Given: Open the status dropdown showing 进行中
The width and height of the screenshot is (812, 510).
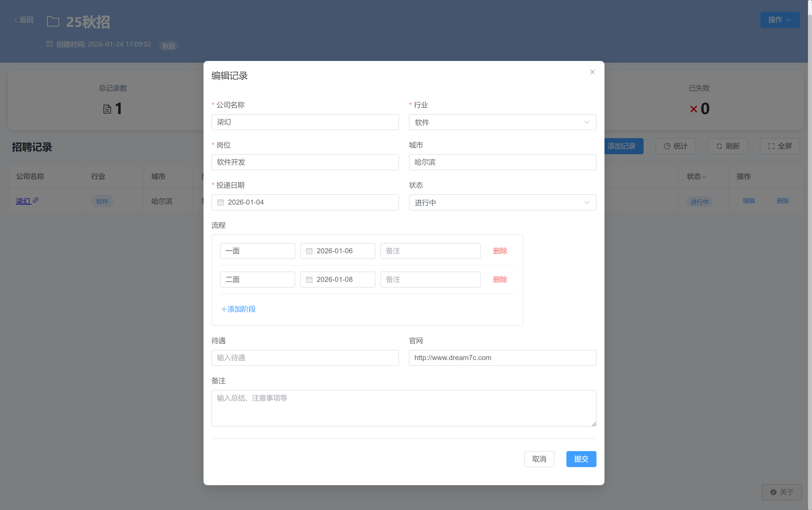Looking at the screenshot, I should 502,202.
